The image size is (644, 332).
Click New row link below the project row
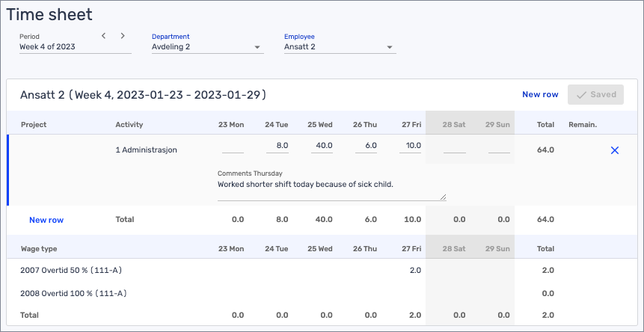point(46,220)
